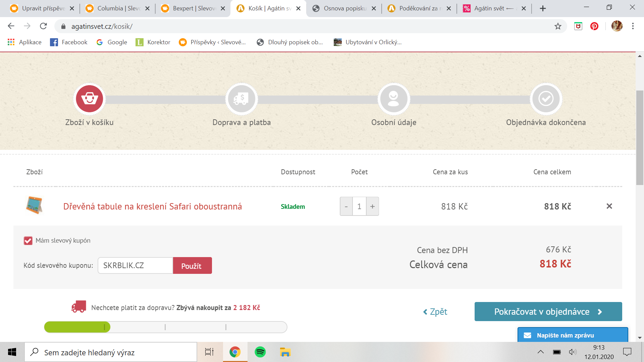644x362 pixels.
Task: Switch to the Agátin svět tab
Action: click(494, 8)
